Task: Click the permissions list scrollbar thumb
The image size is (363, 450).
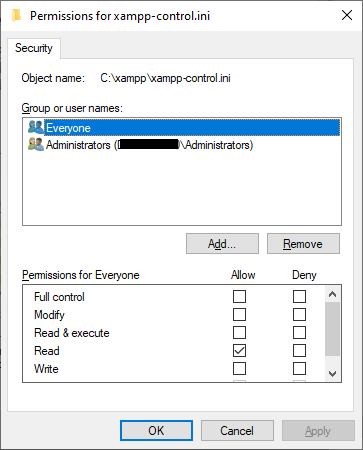Action: (332, 329)
